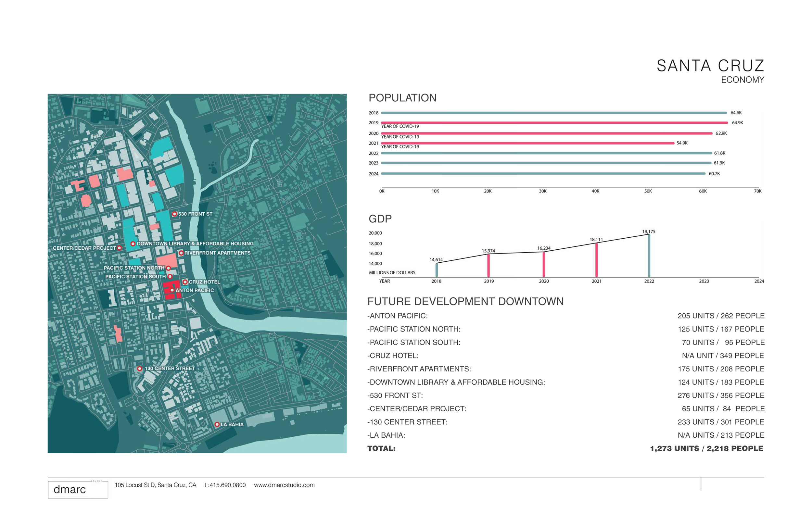This screenshot has width=812, height=525.
Task: Click the Cruz Hotel marker on the map
Action: pos(186,282)
